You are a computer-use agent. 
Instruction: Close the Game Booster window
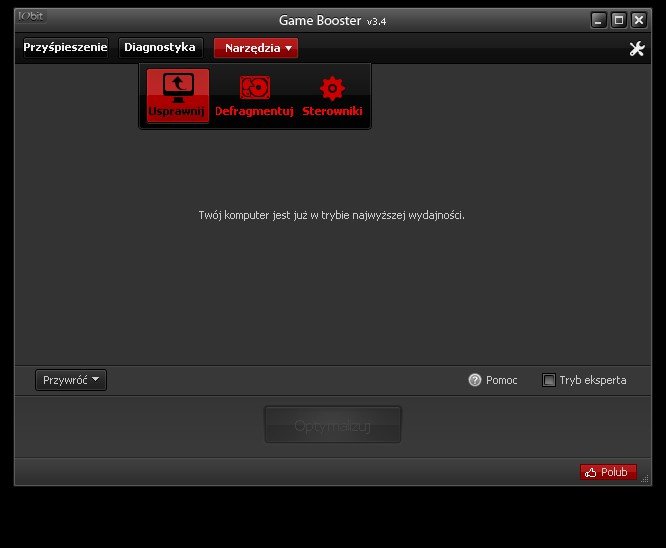pyautogui.click(x=639, y=20)
